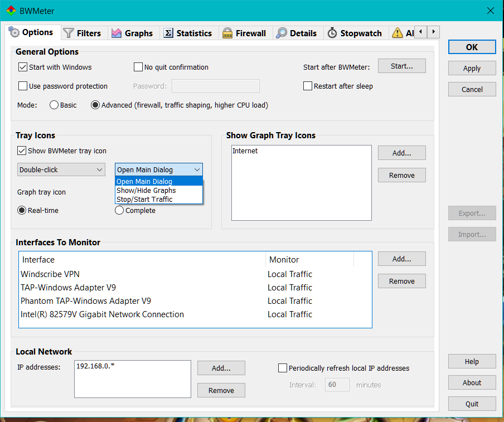
Task: Click the BWMeter title bar logo icon
Action: click(x=11, y=11)
